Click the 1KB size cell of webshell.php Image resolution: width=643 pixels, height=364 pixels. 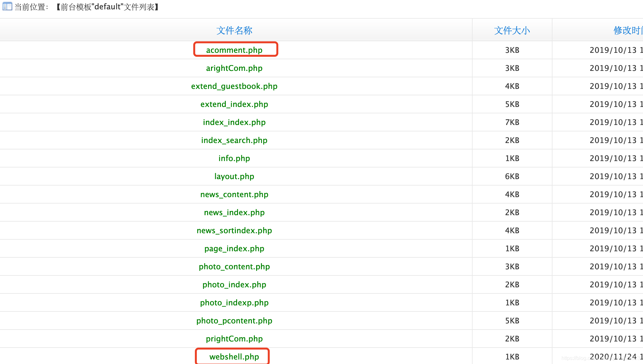pos(512,357)
